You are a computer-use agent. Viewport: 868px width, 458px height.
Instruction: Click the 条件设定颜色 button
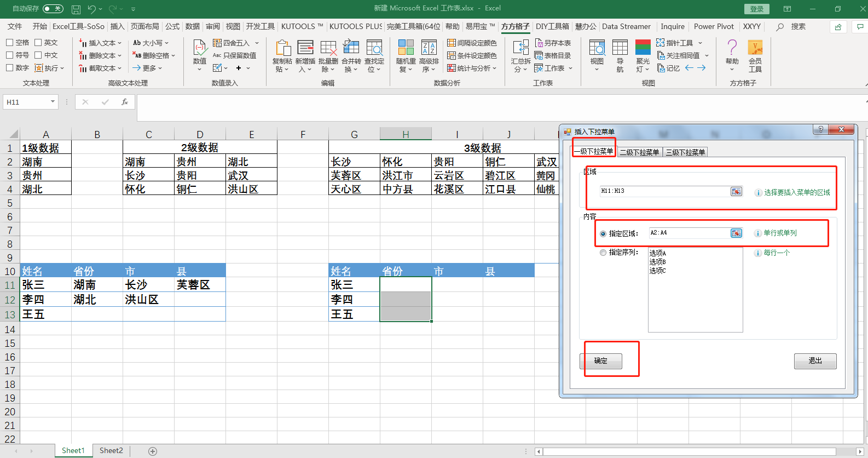[x=472, y=55]
